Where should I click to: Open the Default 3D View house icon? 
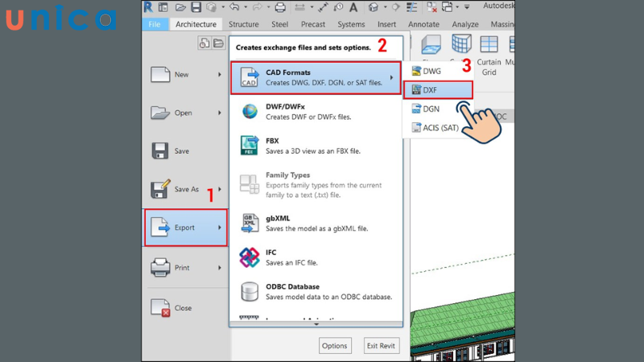[373, 7]
